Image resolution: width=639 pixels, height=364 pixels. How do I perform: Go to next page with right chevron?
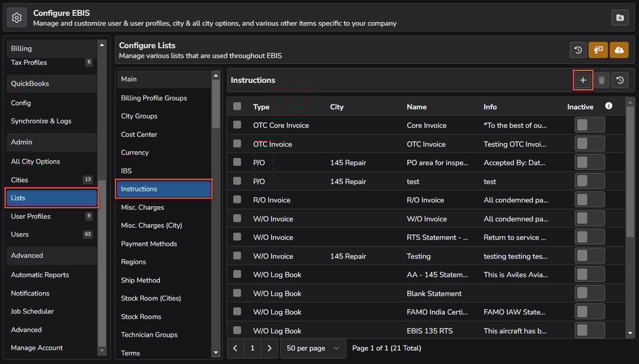(x=269, y=348)
